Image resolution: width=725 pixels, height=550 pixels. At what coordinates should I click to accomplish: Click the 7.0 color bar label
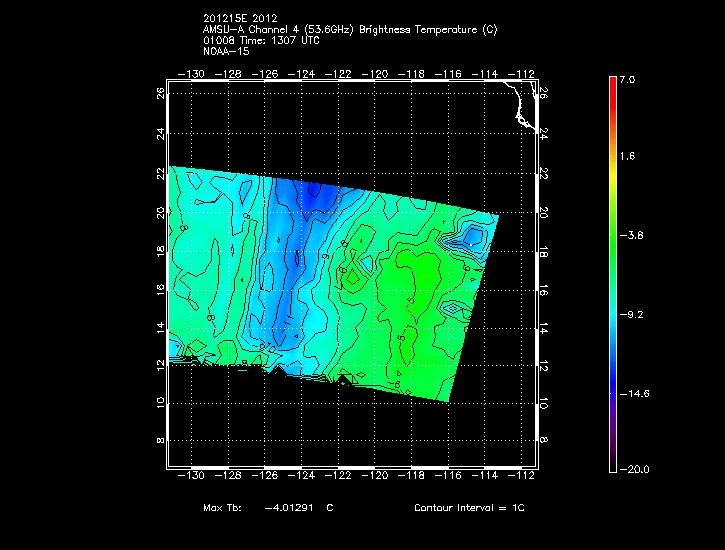[627, 79]
